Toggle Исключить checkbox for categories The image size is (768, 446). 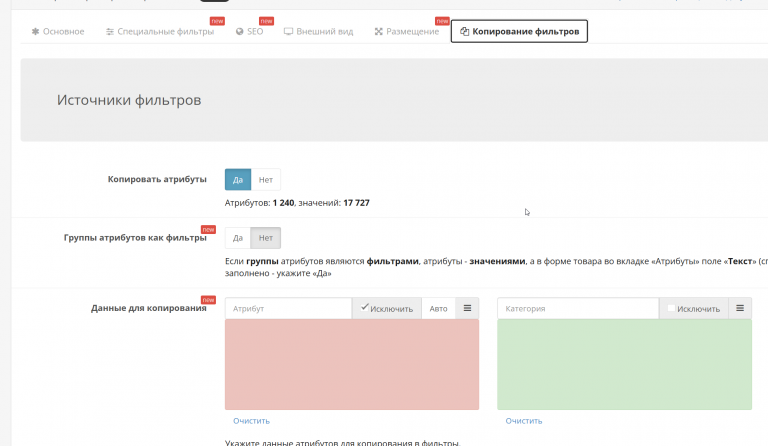[672, 308]
